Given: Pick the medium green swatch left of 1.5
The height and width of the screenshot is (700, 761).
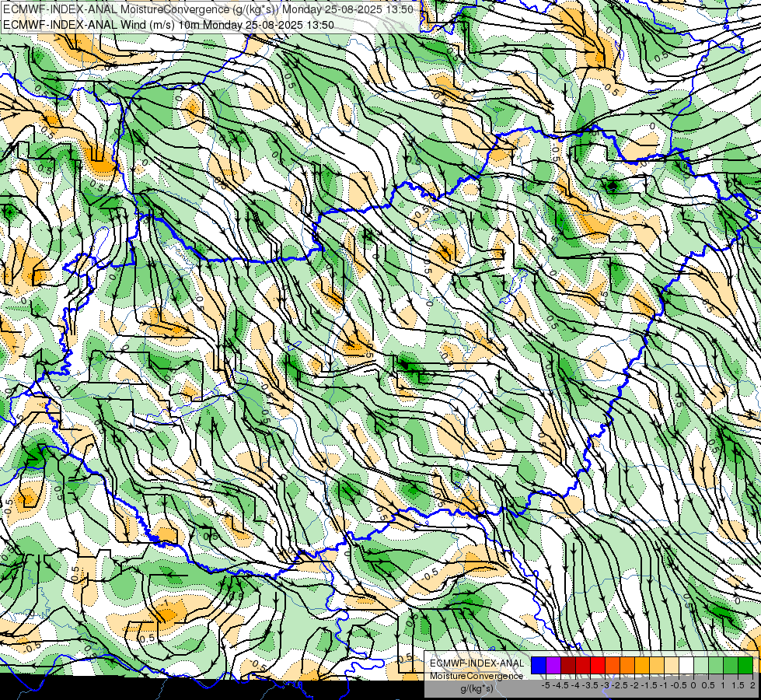Looking at the screenshot, I should pyautogui.click(x=731, y=666).
